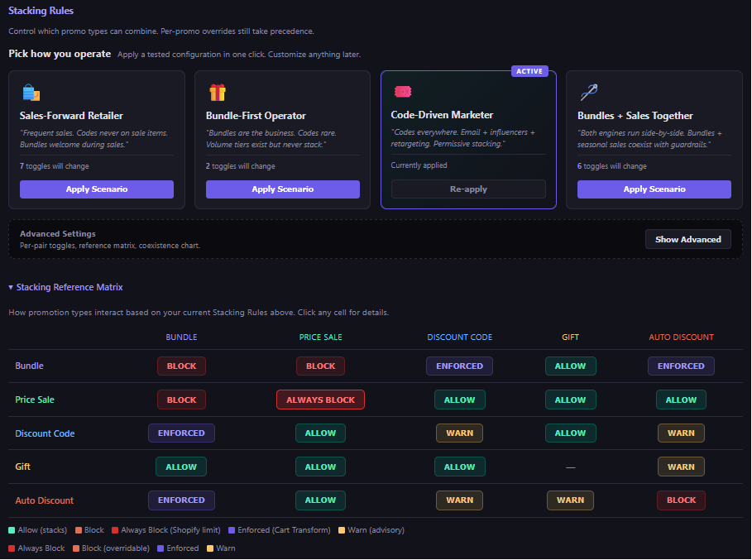752x560 pixels.
Task: Collapse the Stacking Reference Matrix section
Action: pos(65,287)
